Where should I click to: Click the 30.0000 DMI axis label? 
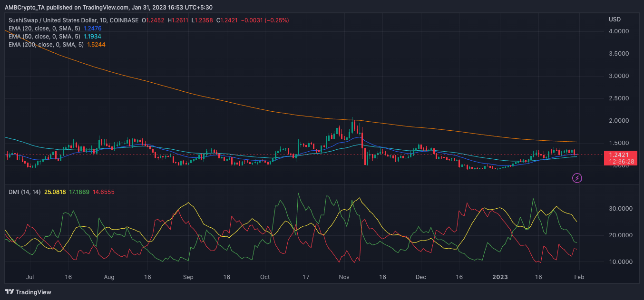click(x=621, y=209)
